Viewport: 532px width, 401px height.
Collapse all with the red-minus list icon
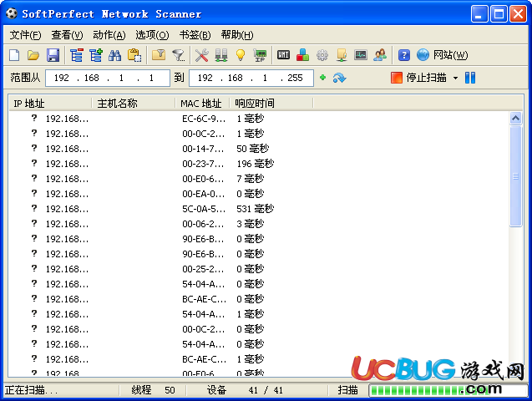click(76, 55)
